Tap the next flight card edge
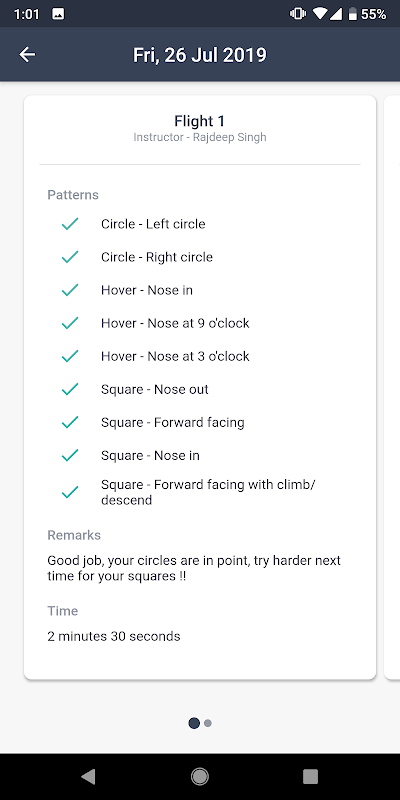The image size is (400, 800). click(391, 387)
